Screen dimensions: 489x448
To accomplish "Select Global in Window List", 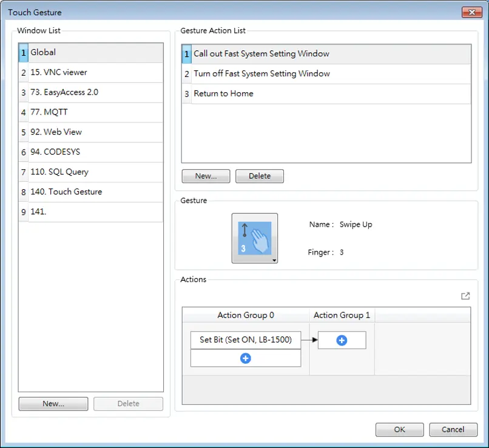I will point(91,53).
